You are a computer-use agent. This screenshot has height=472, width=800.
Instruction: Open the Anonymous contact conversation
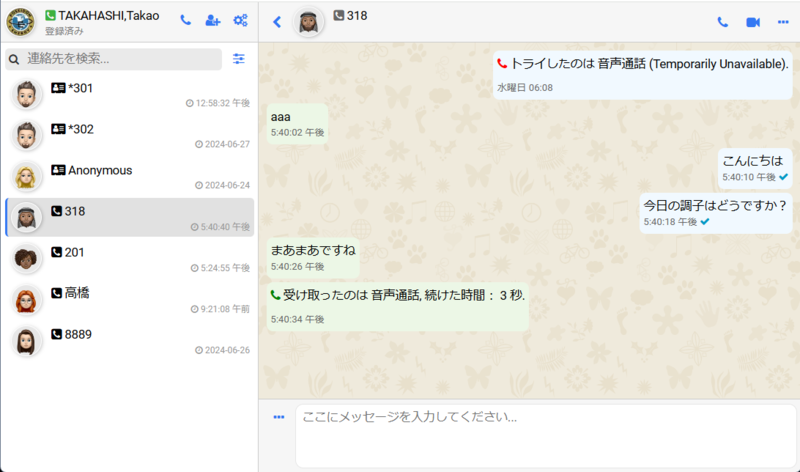pos(130,177)
